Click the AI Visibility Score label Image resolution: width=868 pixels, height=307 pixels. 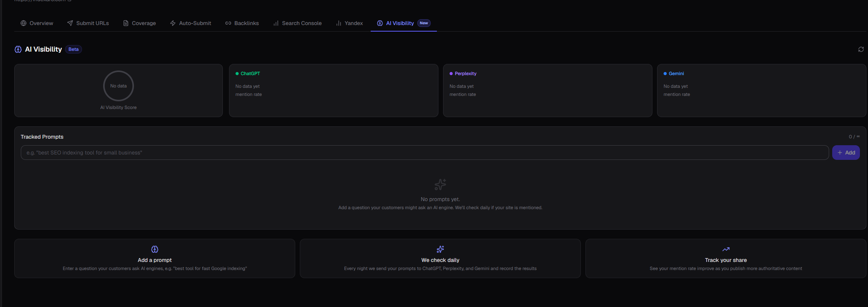[x=119, y=107]
